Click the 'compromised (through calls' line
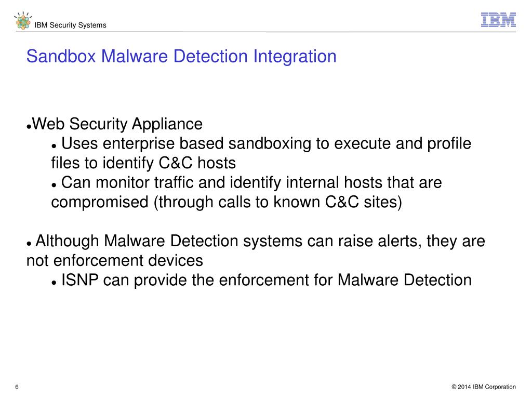This screenshot has width=532, height=399. click(227, 202)
